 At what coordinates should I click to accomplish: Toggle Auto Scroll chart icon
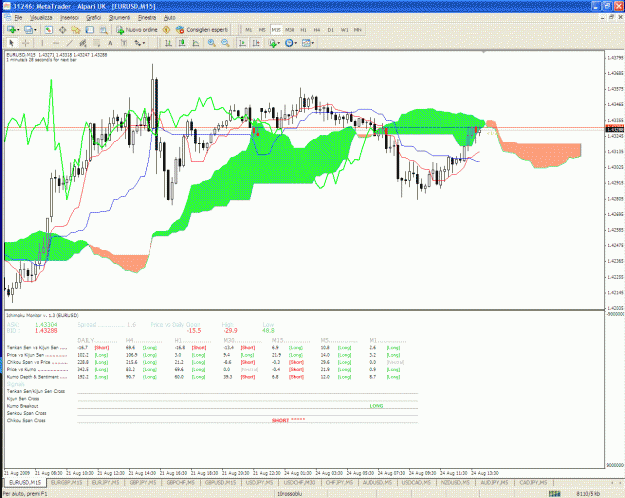click(x=242, y=43)
